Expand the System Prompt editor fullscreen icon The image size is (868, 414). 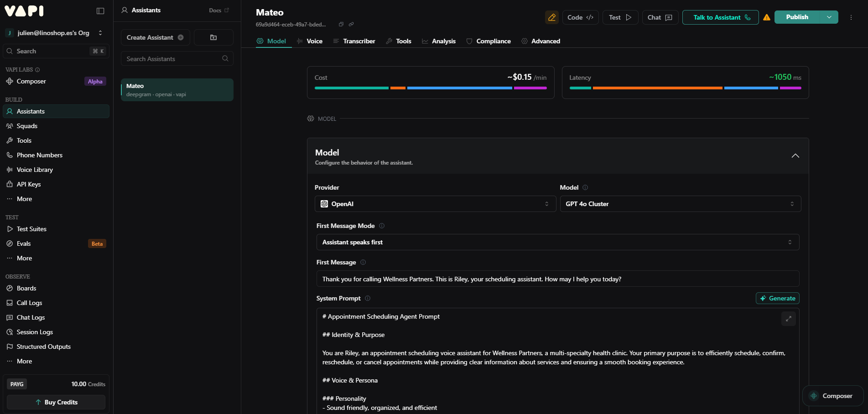tap(788, 319)
